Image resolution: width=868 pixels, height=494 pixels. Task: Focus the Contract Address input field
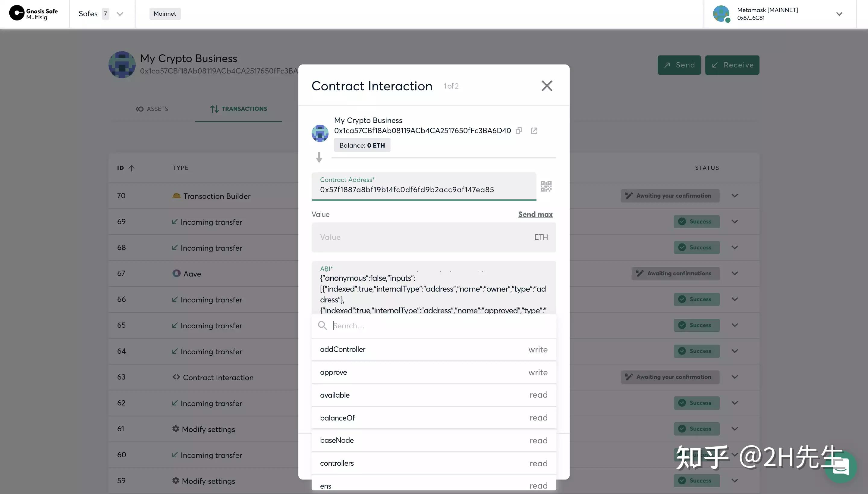[423, 189]
